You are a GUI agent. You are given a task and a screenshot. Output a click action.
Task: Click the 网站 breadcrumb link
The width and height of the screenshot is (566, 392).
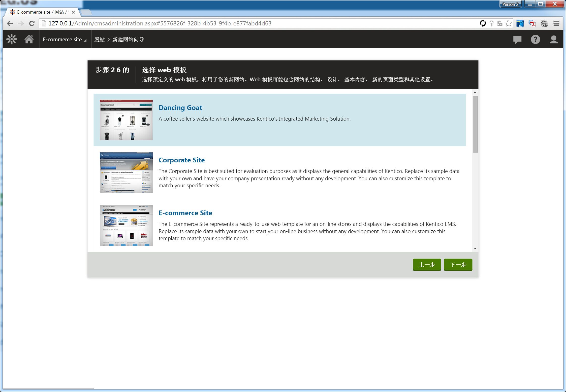[99, 40]
